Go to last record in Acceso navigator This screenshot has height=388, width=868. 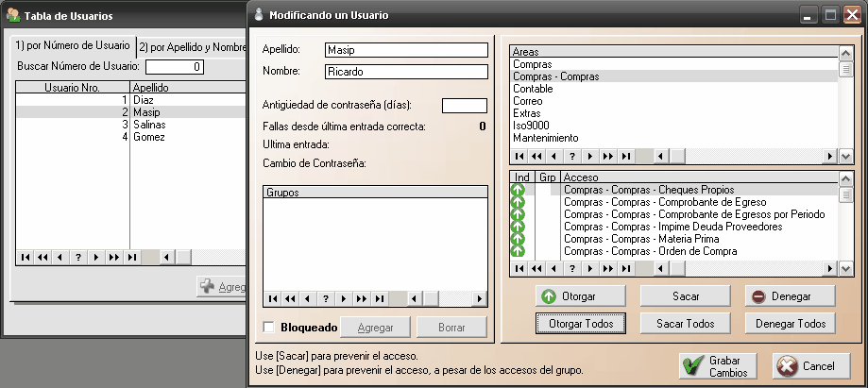tap(625, 269)
